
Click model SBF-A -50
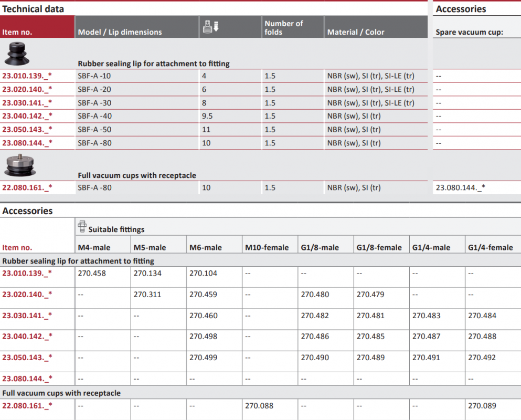point(94,129)
